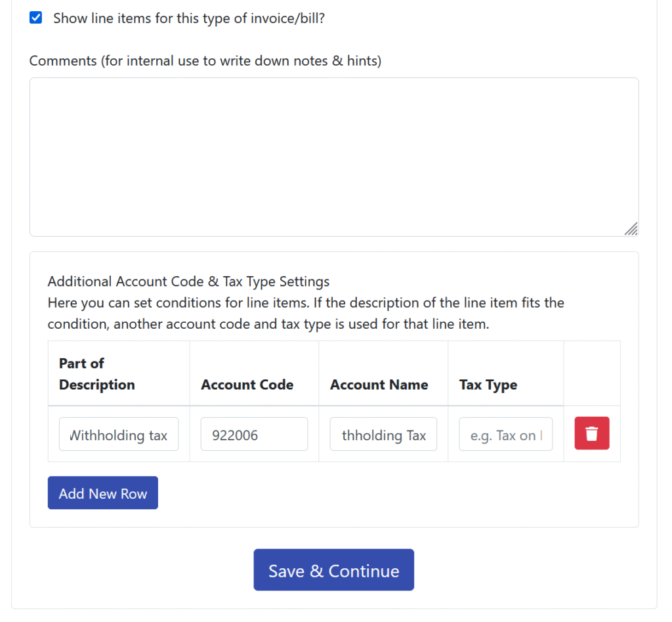Click the table cell surrounding the trash button
Screen dimensions: 672x622
(x=592, y=434)
